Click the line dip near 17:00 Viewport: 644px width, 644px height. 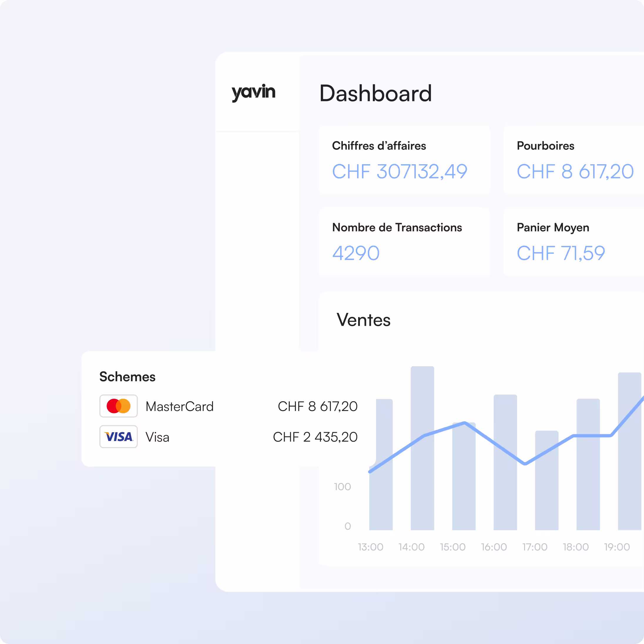pos(525,463)
